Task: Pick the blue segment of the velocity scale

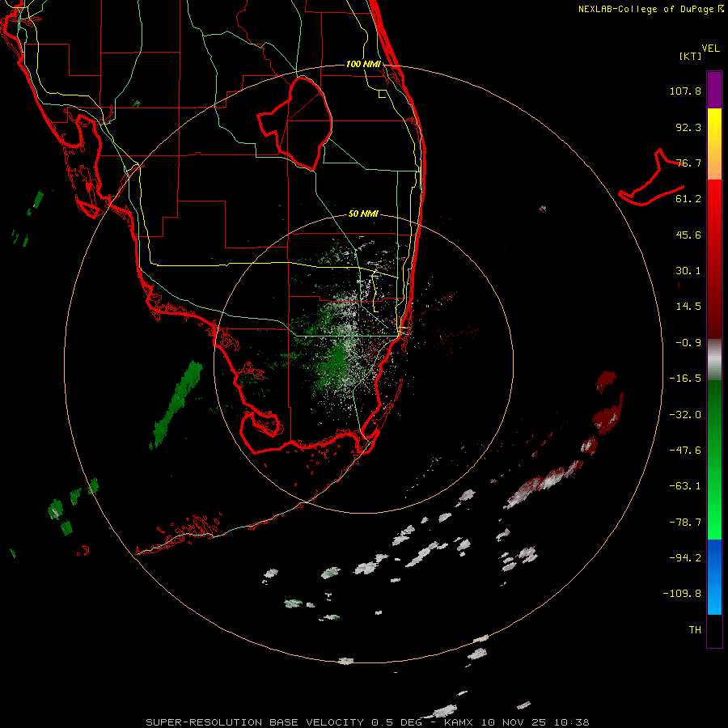Action: tap(714, 577)
